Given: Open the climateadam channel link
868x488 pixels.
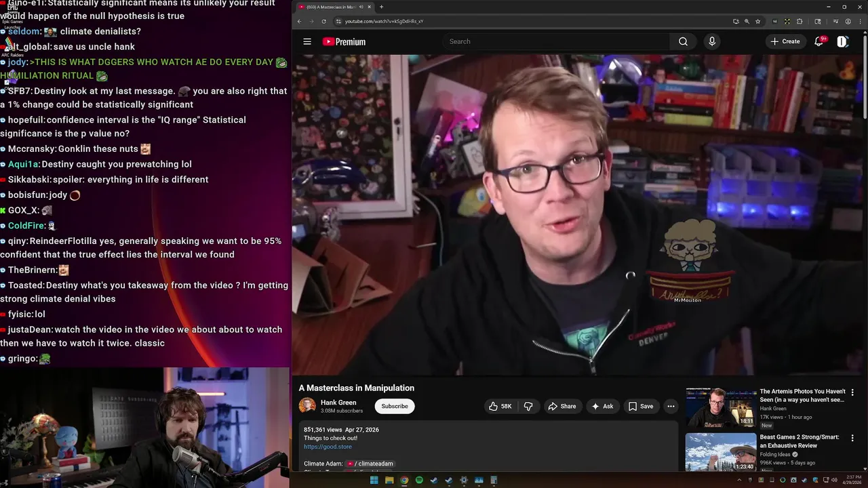Looking at the screenshot, I should pos(370,464).
